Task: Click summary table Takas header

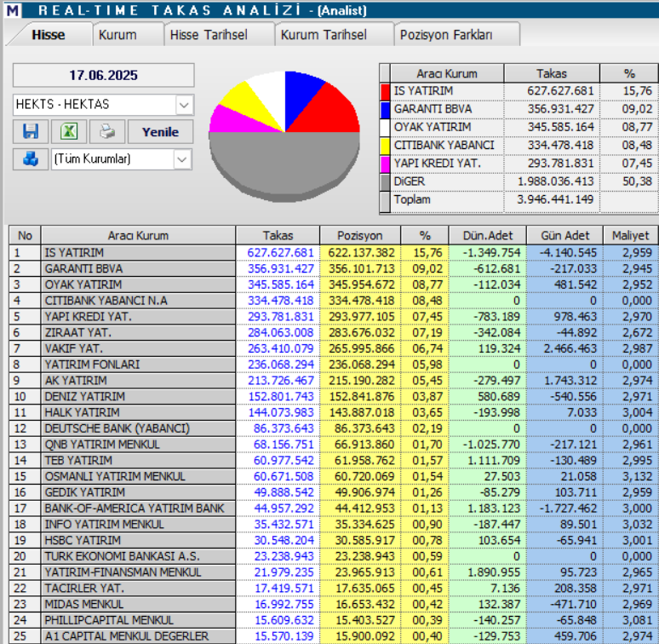Action: [x=552, y=73]
